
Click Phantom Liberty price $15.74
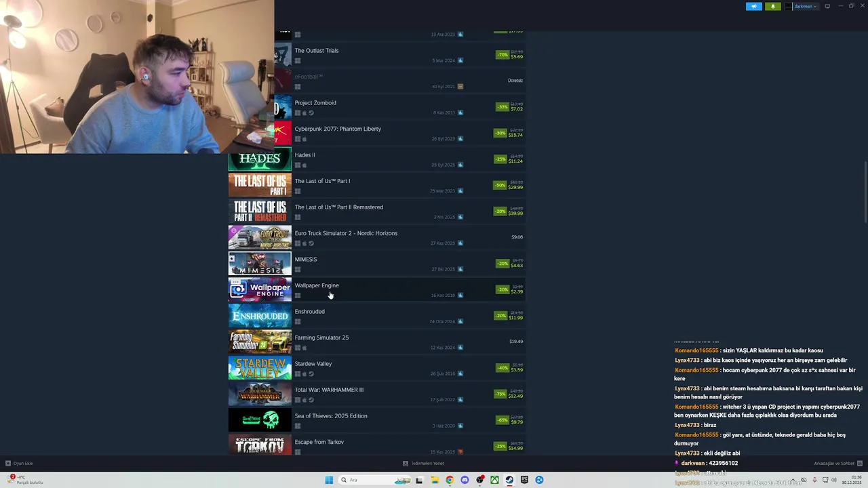point(515,135)
